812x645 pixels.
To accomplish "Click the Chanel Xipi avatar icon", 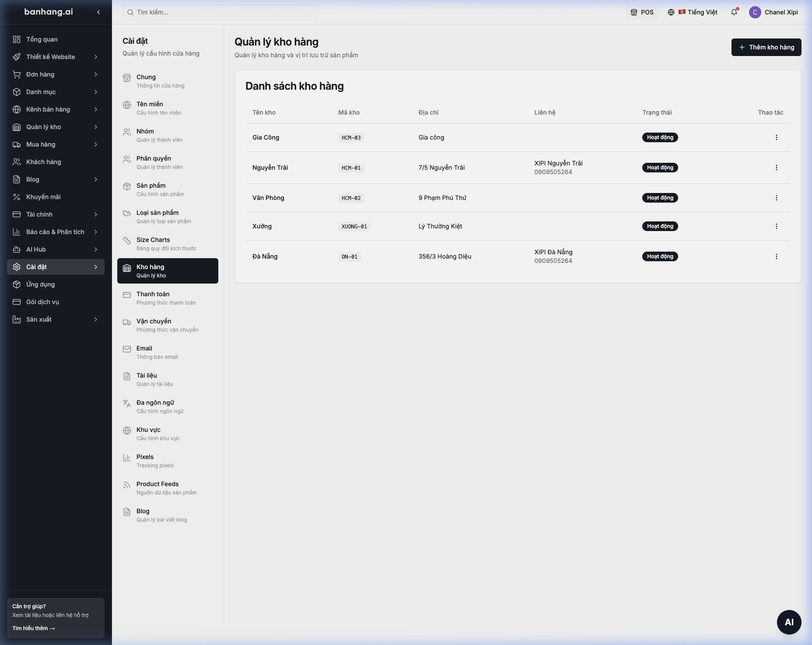I will tap(755, 12).
